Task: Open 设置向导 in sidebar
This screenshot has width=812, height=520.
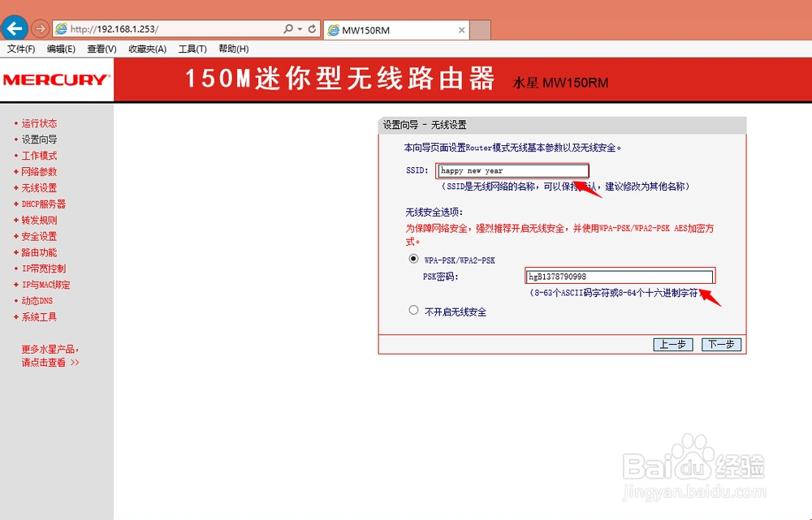Action: (39, 140)
